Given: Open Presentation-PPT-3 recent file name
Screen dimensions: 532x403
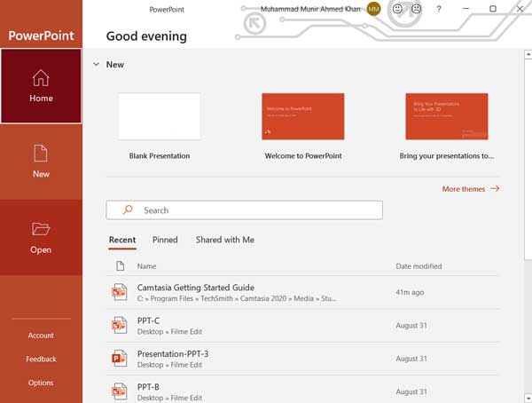Looking at the screenshot, I should [173, 353].
